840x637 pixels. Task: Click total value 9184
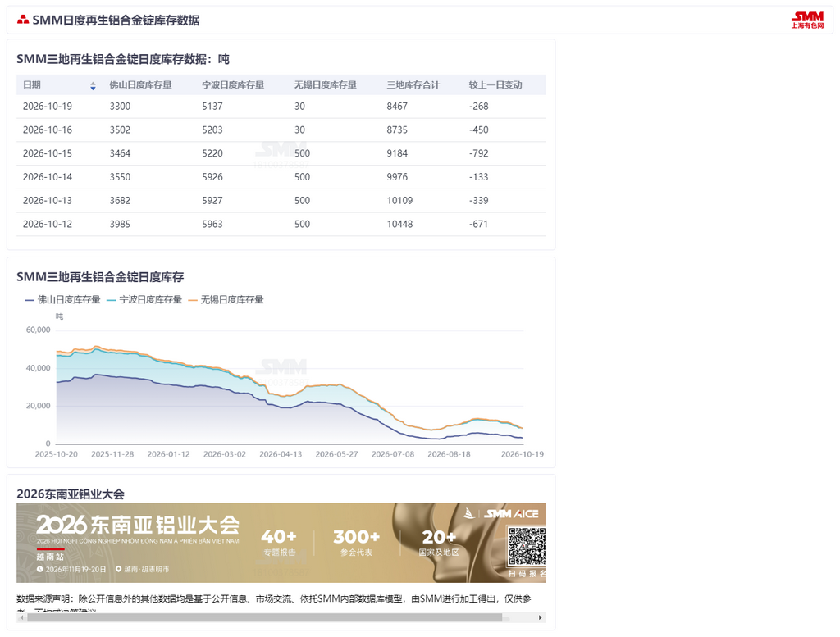tap(397, 153)
